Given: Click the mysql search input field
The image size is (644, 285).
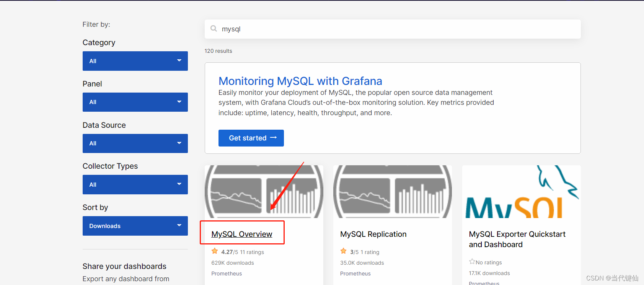Looking at the screenshot, I should (x=393, y=29).
